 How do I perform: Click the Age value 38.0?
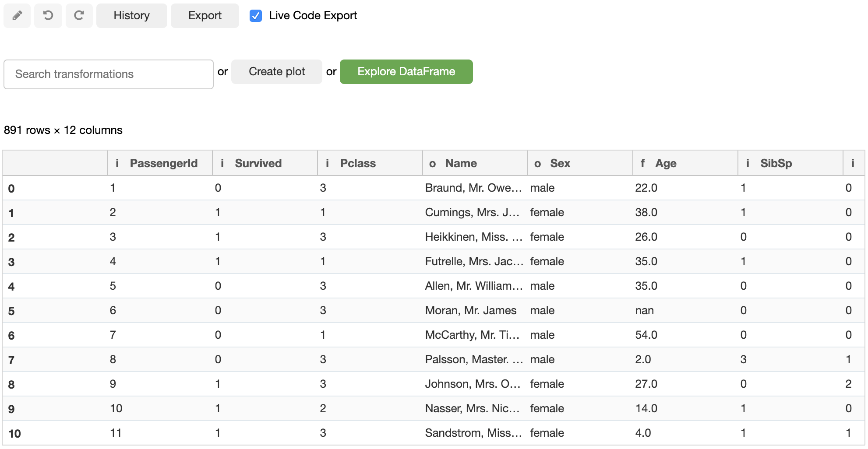(646, 213)
